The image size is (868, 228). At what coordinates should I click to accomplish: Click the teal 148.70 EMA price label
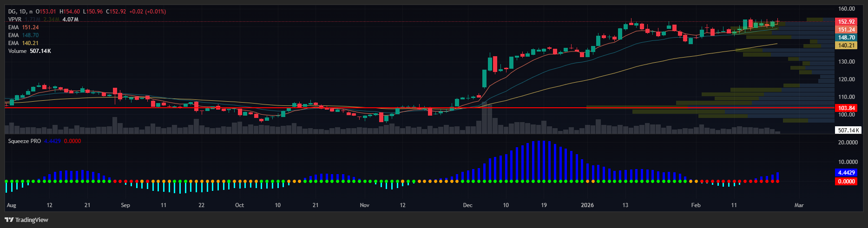[x=846, y=38]
